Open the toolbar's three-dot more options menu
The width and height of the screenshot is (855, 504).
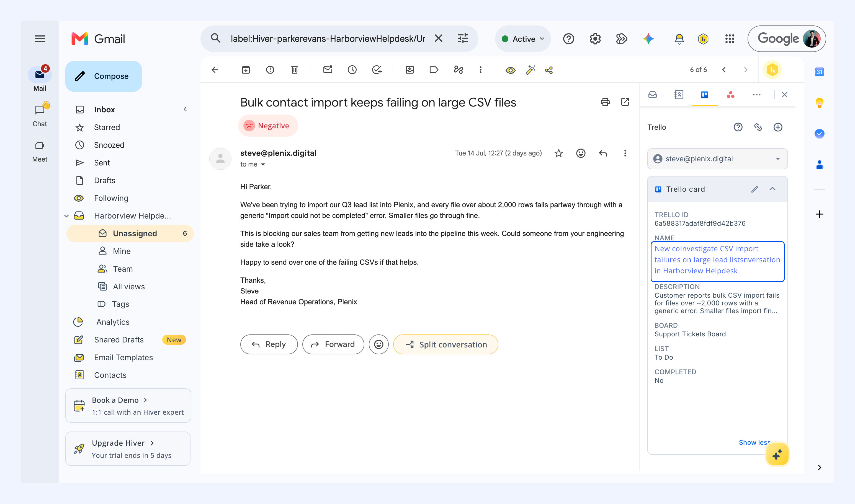480,70
